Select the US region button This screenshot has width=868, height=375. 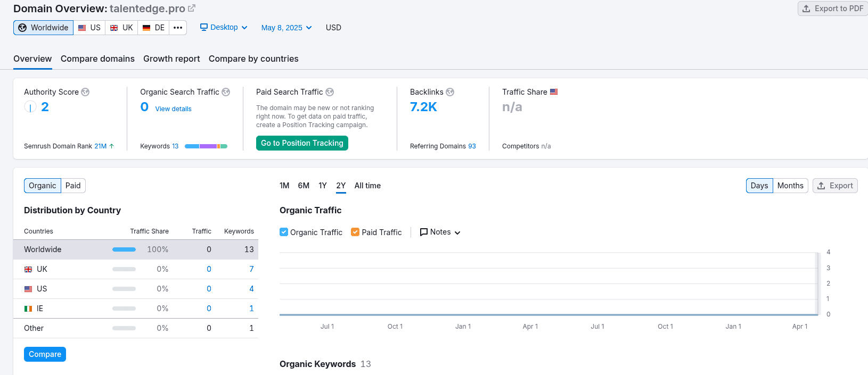pyautogui.click(x=89, y=28)
